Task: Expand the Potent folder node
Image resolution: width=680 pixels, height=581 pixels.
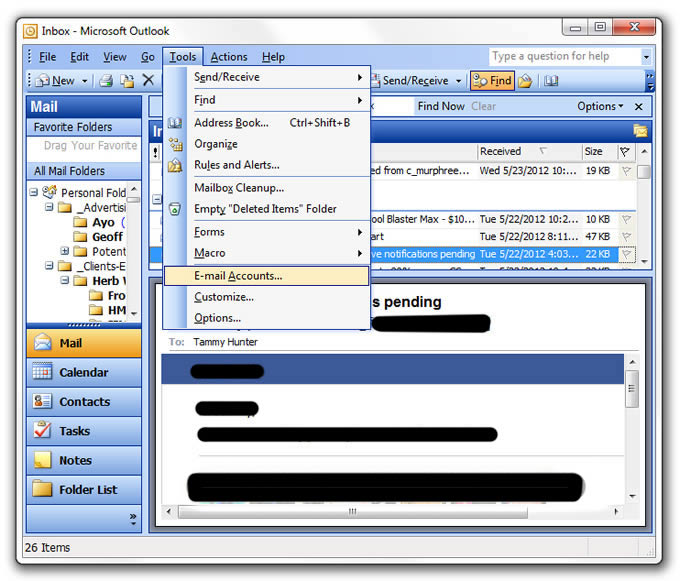Action: pos(65,251)
